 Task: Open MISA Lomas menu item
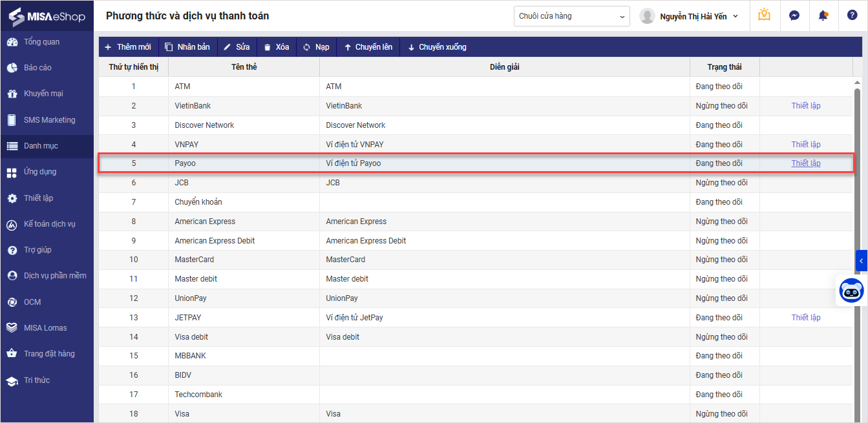click(45, 328)
